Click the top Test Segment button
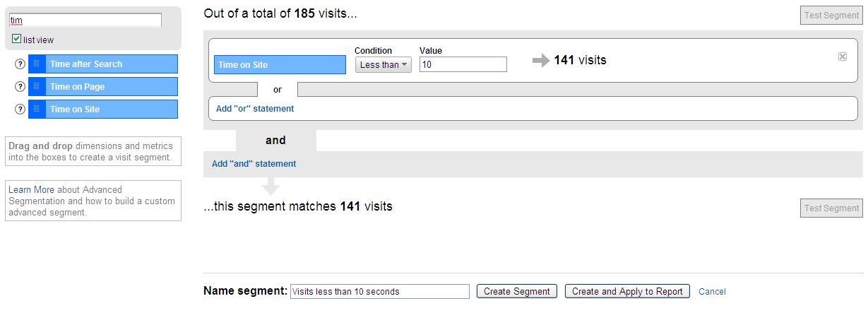 pyautogui.click(x=831, y=16)
